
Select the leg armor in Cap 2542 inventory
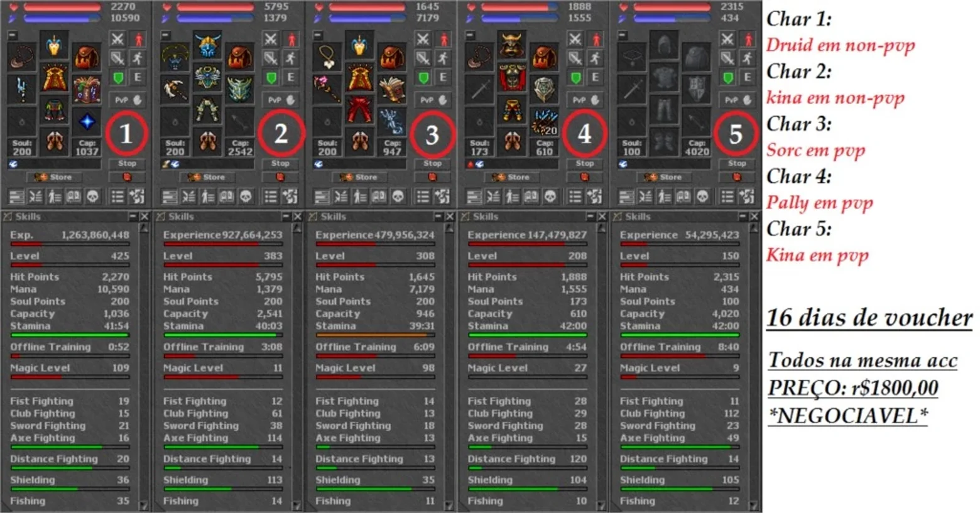point(207,110)
